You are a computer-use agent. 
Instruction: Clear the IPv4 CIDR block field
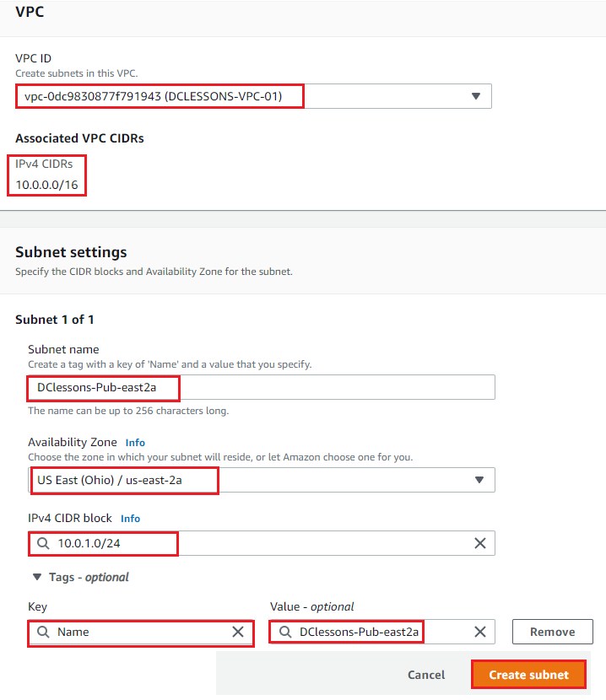(x=480, y=543)
